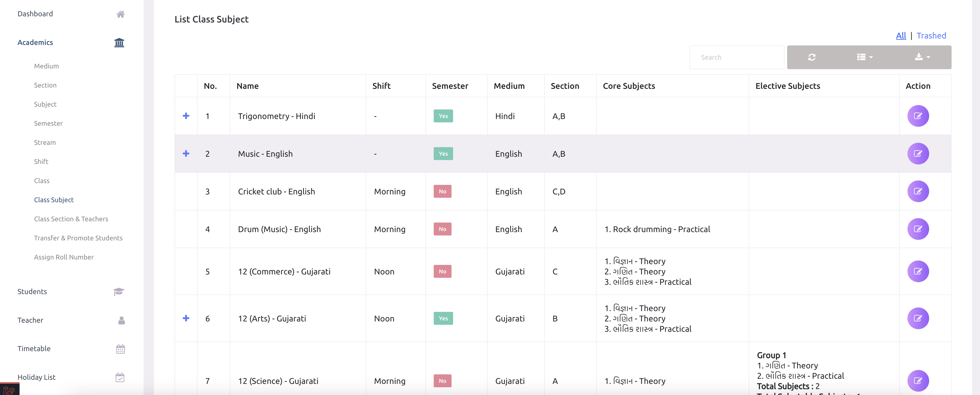
Task: Select the Academics bank icon
Action: [x=119, y=42]
